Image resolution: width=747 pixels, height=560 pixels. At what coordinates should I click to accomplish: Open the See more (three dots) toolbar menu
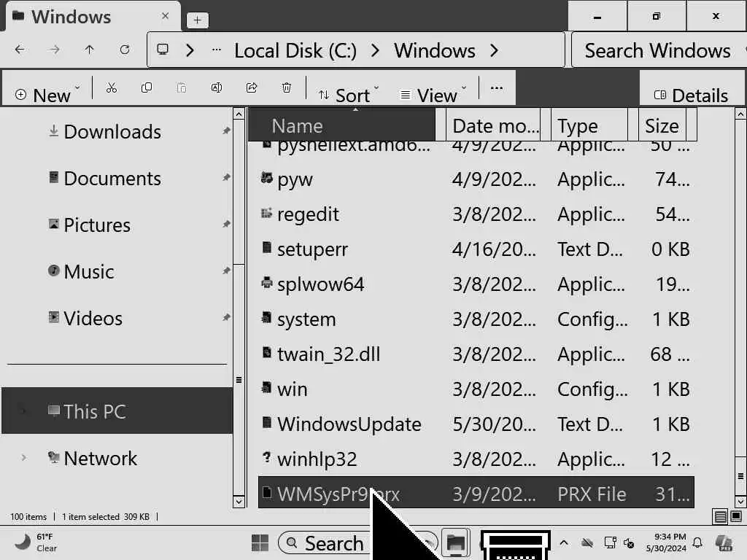[496, 87]
